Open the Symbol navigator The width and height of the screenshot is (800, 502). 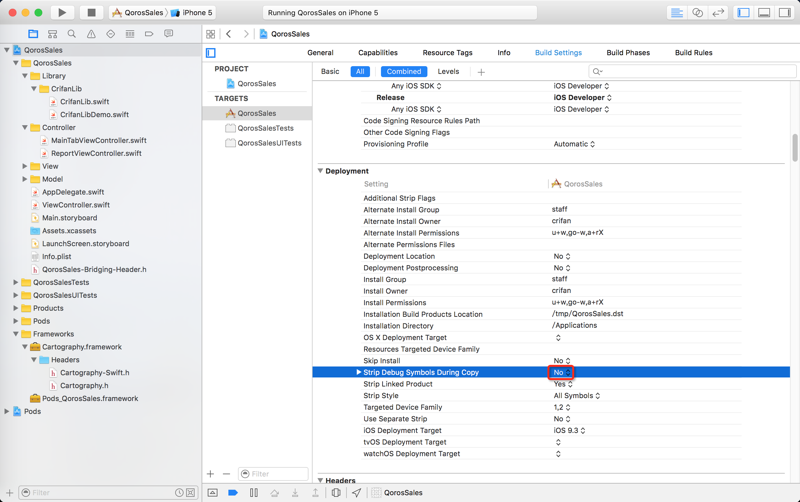[53, 34]
